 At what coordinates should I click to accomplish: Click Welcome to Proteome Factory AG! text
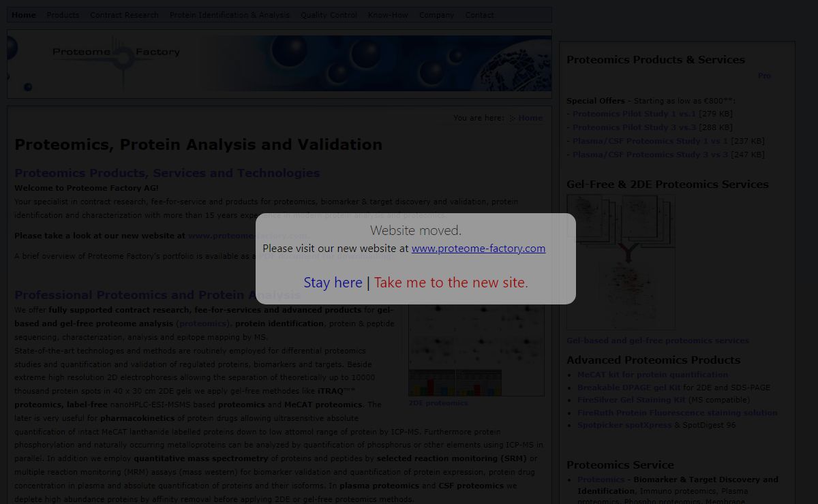point(87,188)
